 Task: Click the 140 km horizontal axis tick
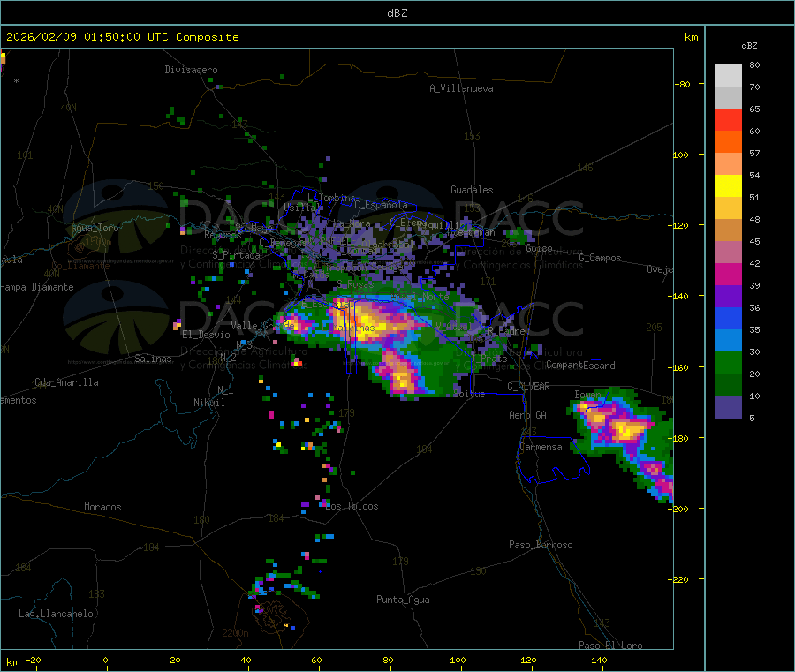599,660
